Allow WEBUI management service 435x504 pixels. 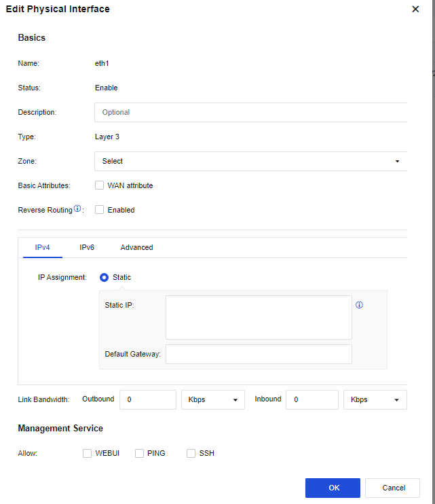pyautogui.click(x=87, y=453)
